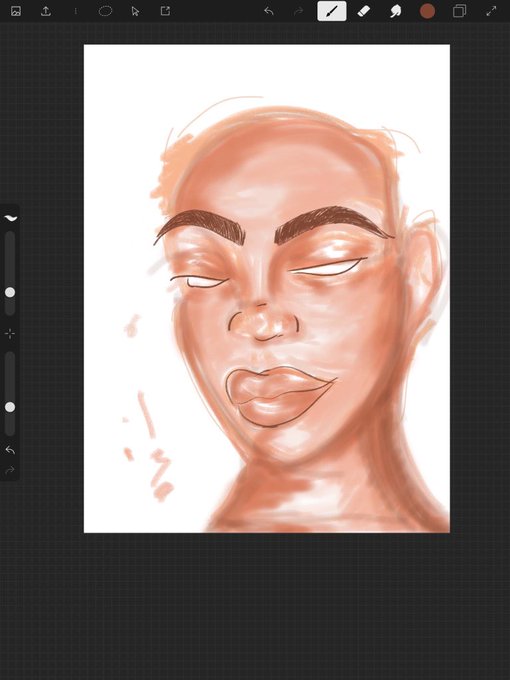The image size is (510, 680).
Task: Open the gallery image icon
Action: (x=16, y=11)
